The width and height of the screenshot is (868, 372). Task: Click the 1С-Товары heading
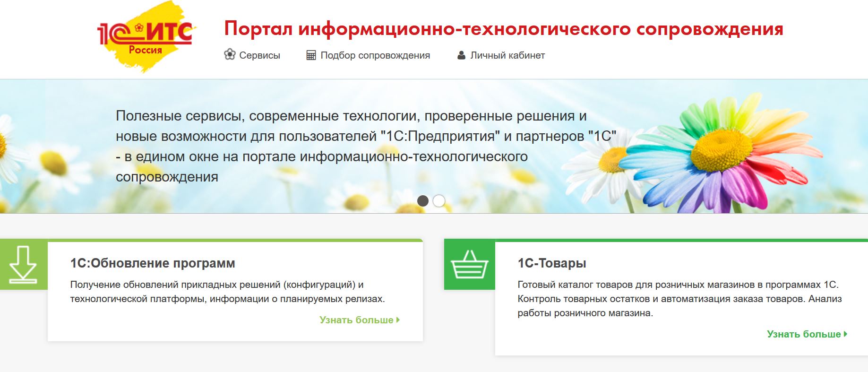click(552, 263)
